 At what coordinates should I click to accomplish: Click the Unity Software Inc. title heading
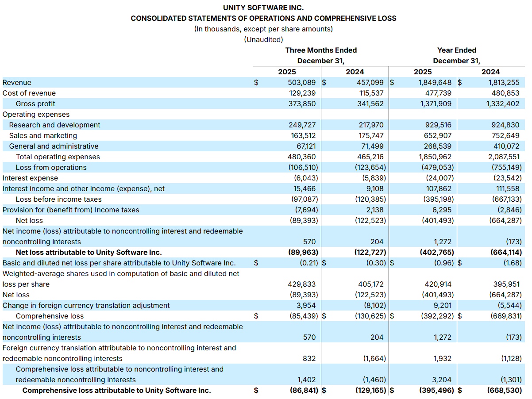click(x=263, y=8)
